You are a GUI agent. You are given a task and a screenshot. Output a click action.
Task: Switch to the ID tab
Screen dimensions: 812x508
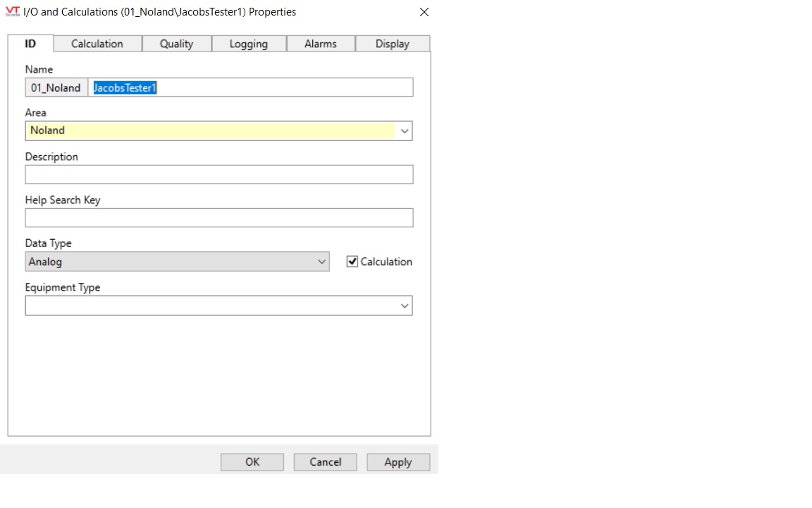click(x=30, y=44)
